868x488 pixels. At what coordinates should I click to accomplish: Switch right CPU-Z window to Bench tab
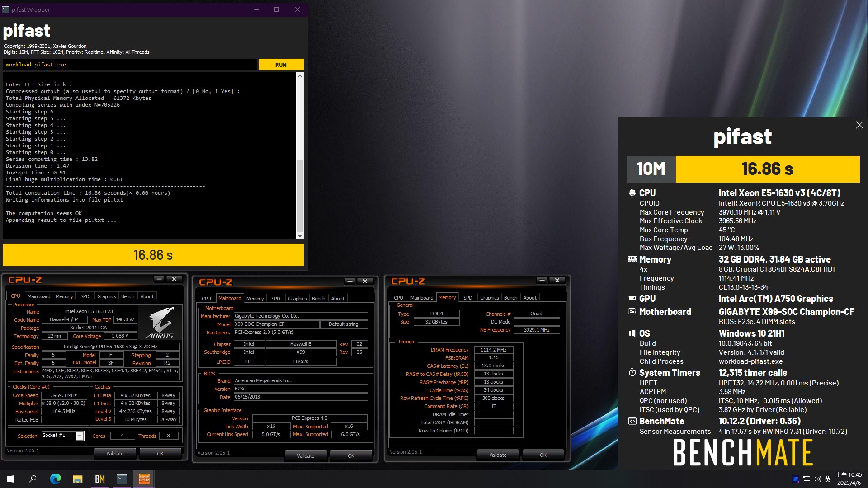click(x=511, y=298)
